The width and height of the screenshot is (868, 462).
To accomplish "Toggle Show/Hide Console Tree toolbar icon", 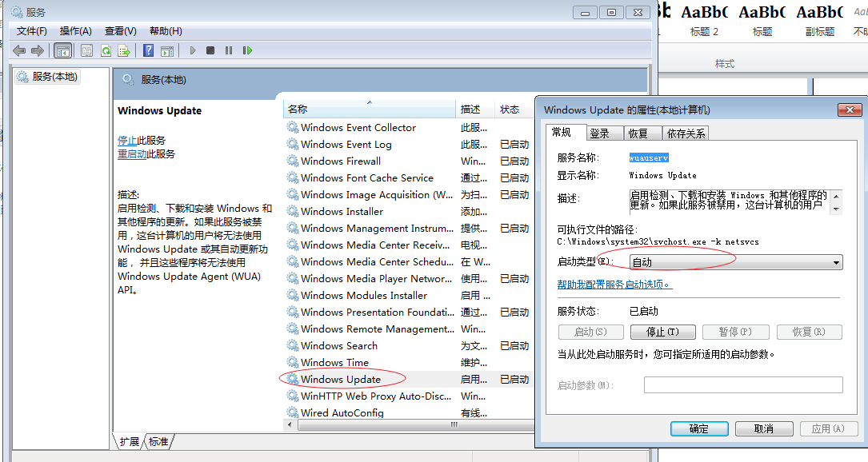I will [x=63, y=51].
